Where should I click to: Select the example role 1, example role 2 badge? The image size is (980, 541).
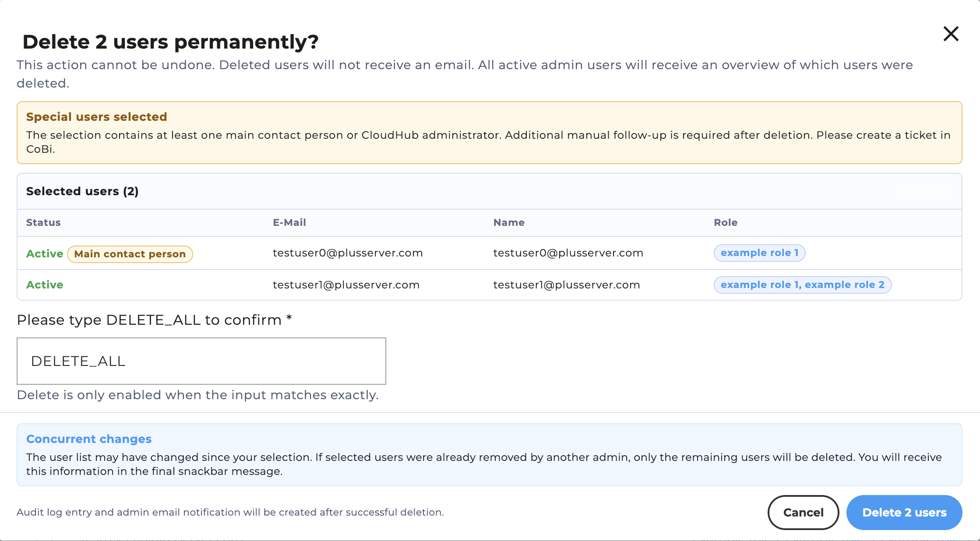click(803, 285)
